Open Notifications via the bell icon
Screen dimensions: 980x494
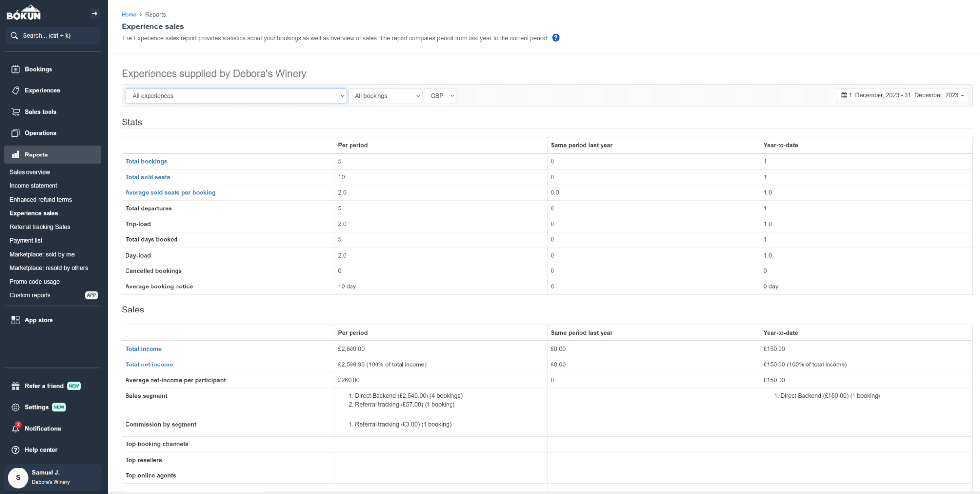coord(16,428)
